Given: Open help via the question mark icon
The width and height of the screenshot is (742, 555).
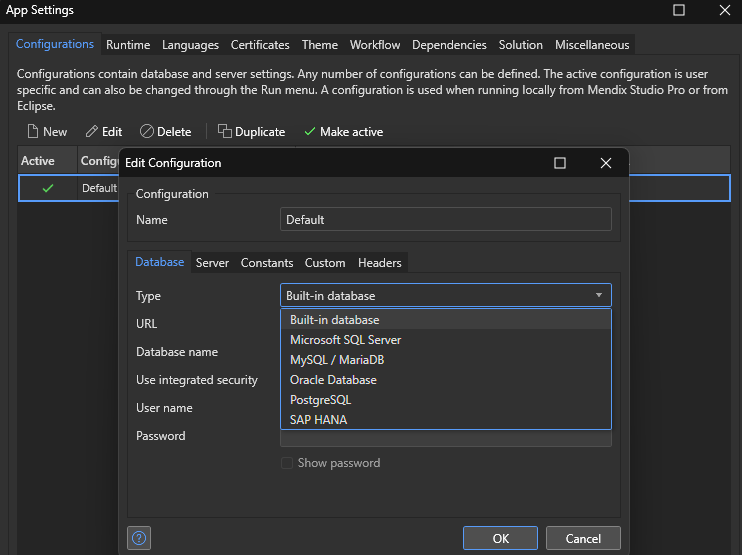Looking at the screenshot, I should (x=139, y=538).
